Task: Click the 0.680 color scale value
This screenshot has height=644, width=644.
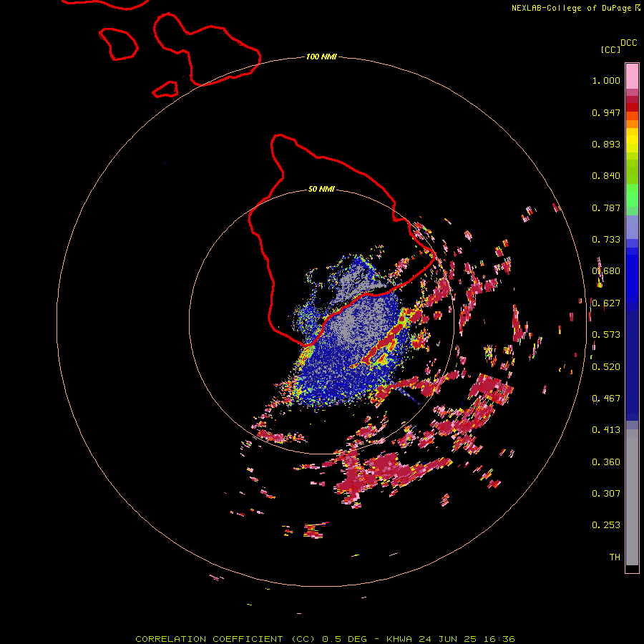Action: (606, 271)
